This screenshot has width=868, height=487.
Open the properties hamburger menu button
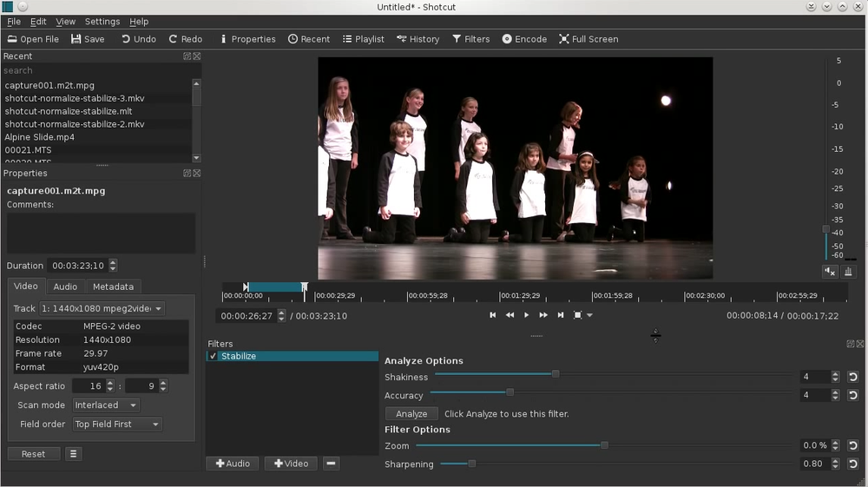pyautogui.click(x=73, y=454)
